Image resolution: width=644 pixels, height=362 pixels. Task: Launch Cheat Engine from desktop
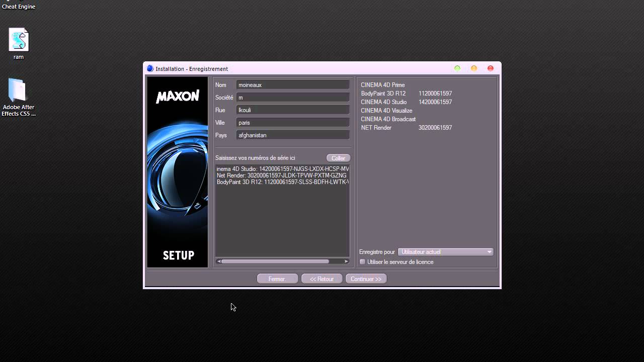point(19,5)
